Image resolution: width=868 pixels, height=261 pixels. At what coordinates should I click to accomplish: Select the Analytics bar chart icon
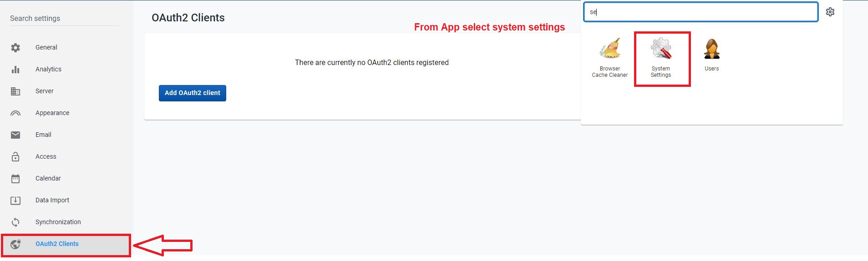point(15,69)
